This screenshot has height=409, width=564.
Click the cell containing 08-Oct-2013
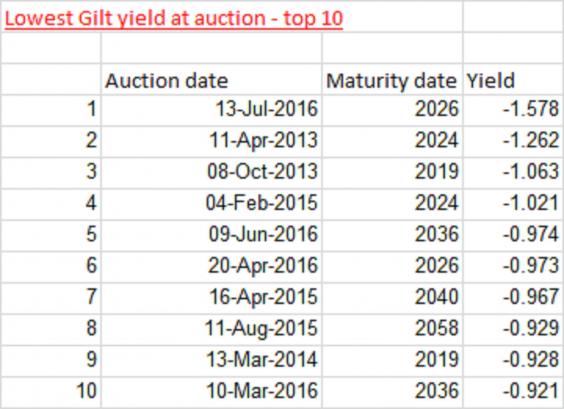pyautogui.click(x=212, y=173)
